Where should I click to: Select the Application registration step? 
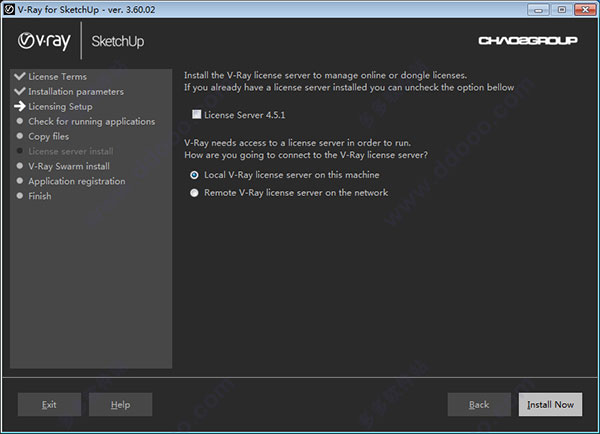(x=77, y=181)
